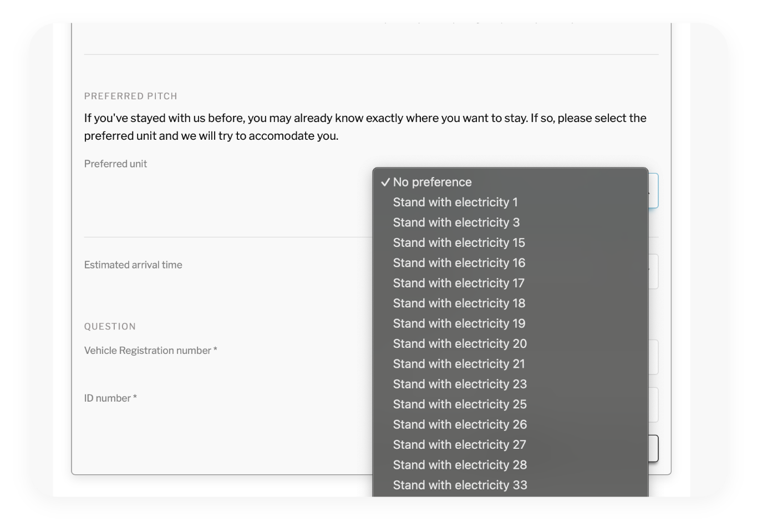Choose Stand with electricity 16 option

459,263
